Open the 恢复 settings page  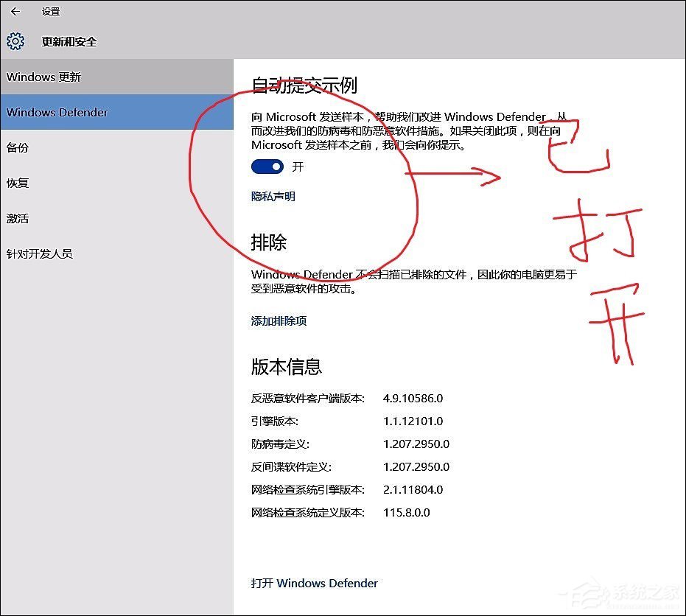coord(16,183)
